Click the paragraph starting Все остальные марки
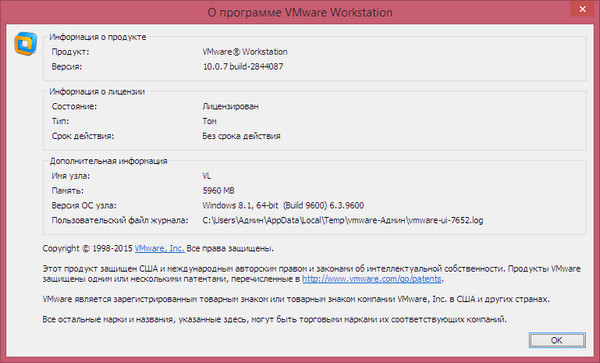600x363 pixels. [x=275, y=319]
